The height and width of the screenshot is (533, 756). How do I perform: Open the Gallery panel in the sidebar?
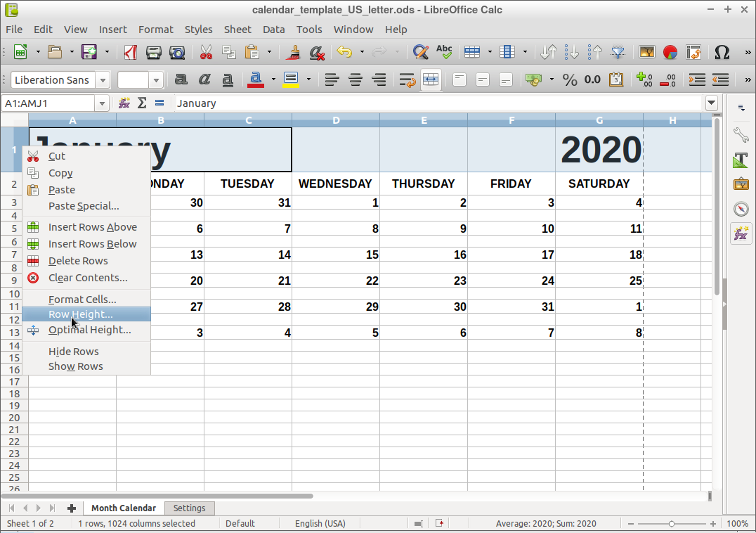tap(741, 184)
